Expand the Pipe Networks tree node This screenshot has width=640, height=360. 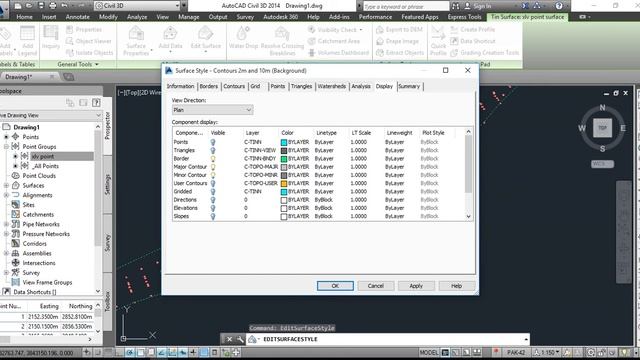(x=6, y=224)
